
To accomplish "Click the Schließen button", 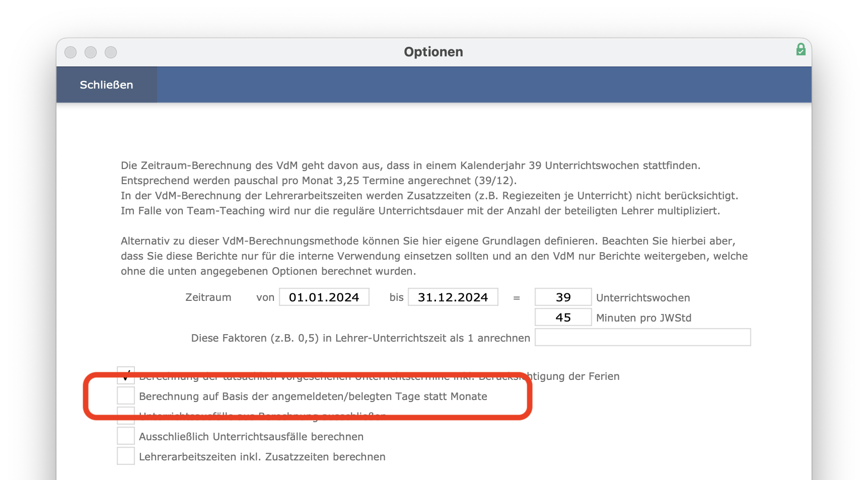I will 106,85.
